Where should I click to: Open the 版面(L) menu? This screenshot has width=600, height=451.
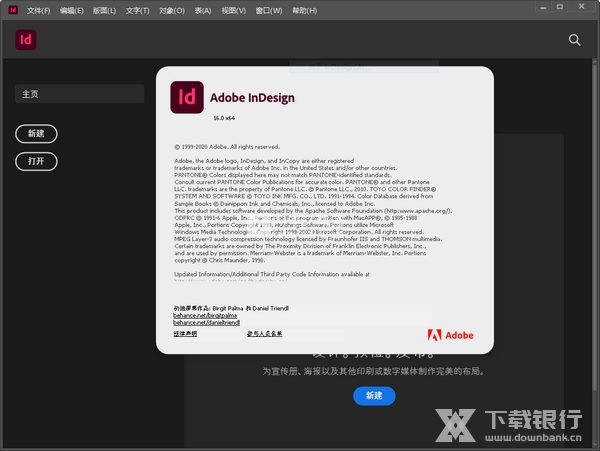[x=104, y=11]
